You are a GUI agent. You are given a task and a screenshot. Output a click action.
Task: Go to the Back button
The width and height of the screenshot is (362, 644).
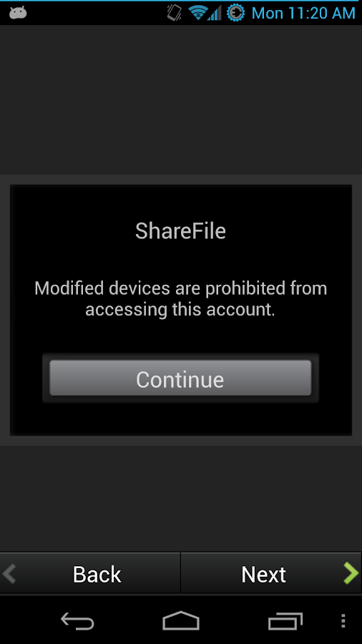tap(90, 573)
